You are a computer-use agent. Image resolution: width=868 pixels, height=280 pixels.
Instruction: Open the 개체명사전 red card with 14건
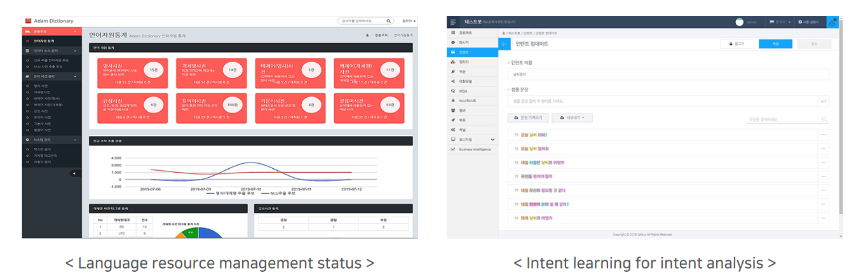point(211,72)
